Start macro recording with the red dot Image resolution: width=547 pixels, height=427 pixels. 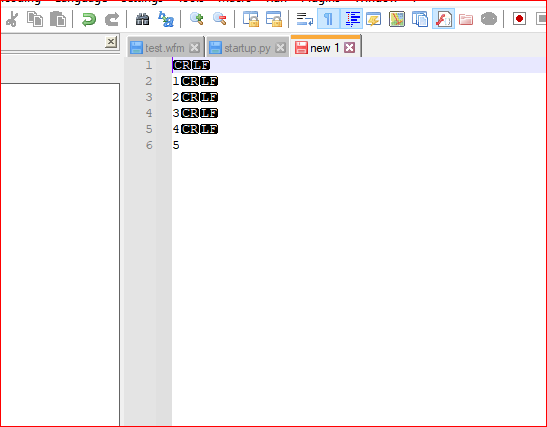tap(519, 18)
